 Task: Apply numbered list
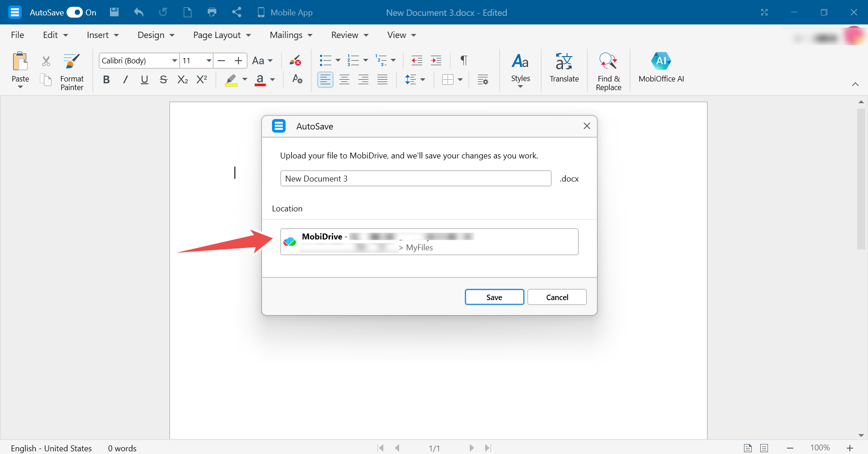[353, 60]
